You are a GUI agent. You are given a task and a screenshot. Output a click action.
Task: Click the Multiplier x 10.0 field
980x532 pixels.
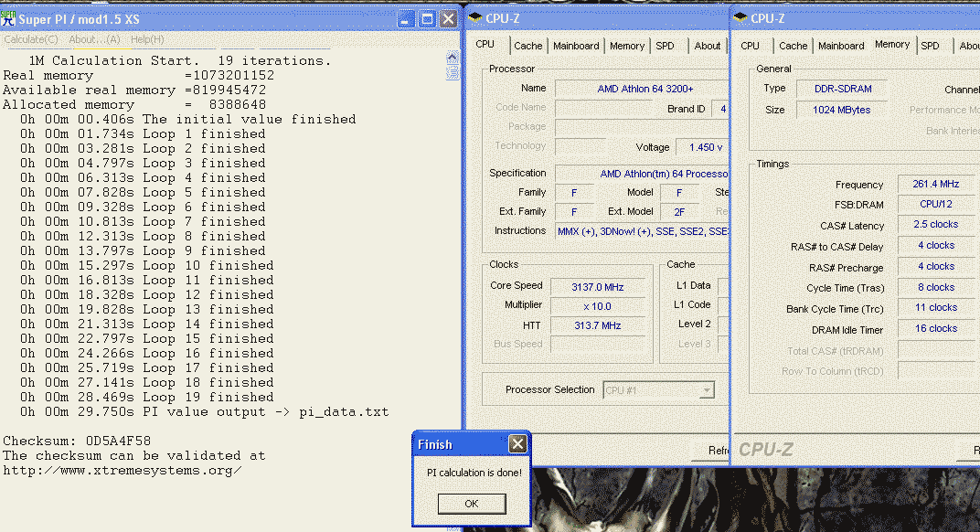[598, 306]
